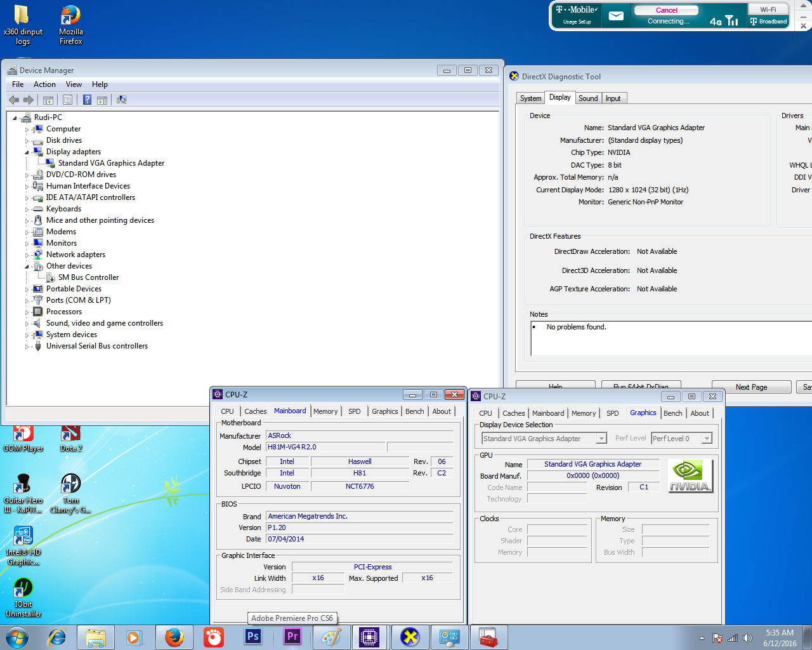
Task: Click the NVIDIA logo in CPU-Z Graphics
Action: point(690,476)
